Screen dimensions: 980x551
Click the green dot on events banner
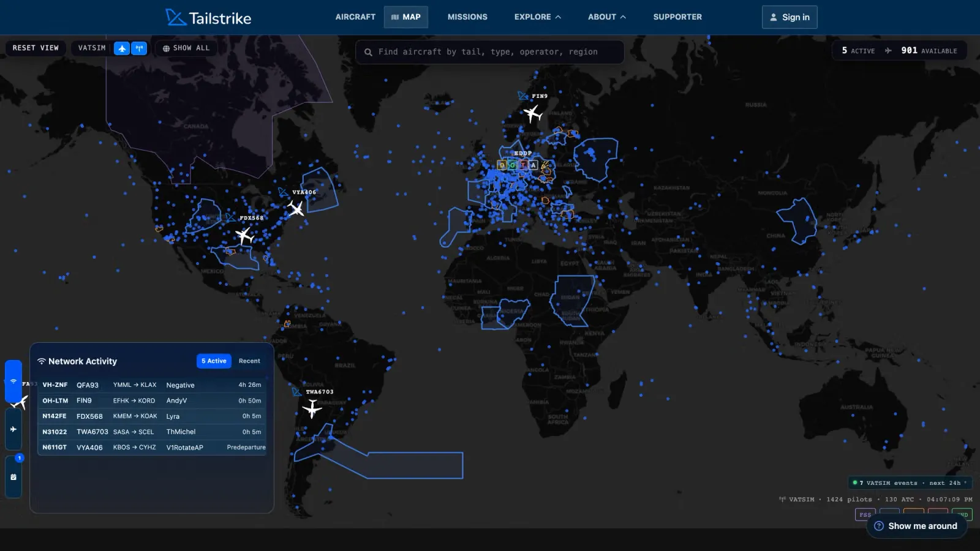(855, 483)
